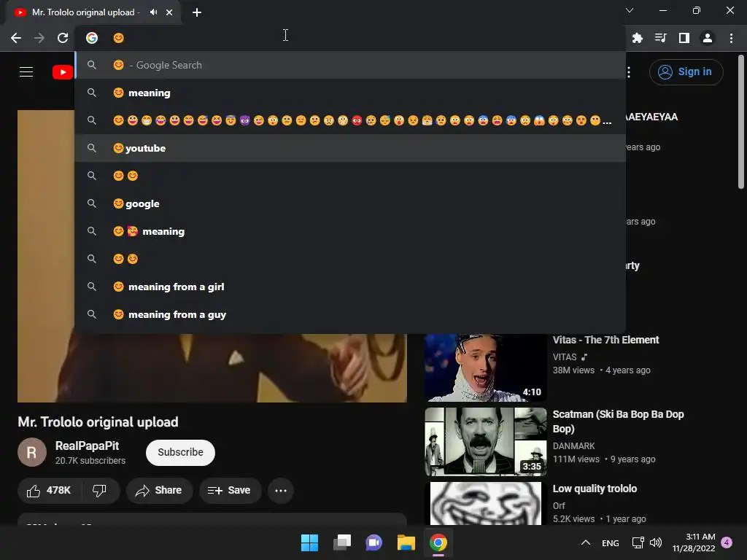Image resolution: width=747 pixels, height=560 pixels.
Task: Open Task View in the taskbar
Action: tap(341, 542)
